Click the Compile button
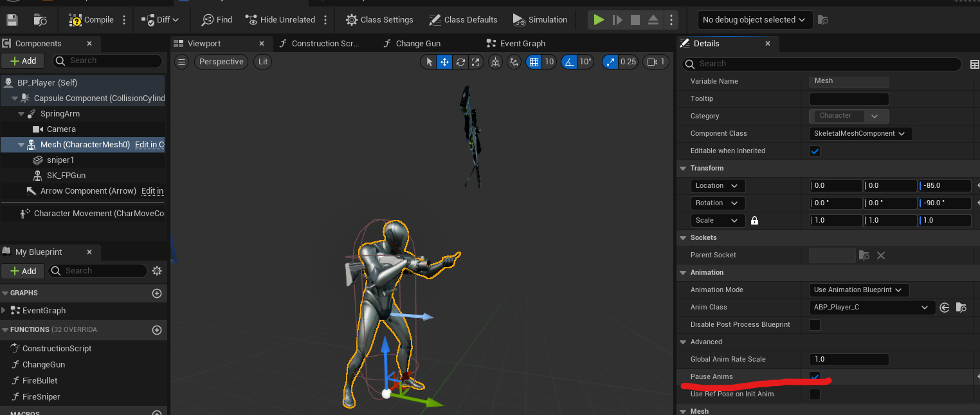The image size is (980, 415). (x=91, y=20)
